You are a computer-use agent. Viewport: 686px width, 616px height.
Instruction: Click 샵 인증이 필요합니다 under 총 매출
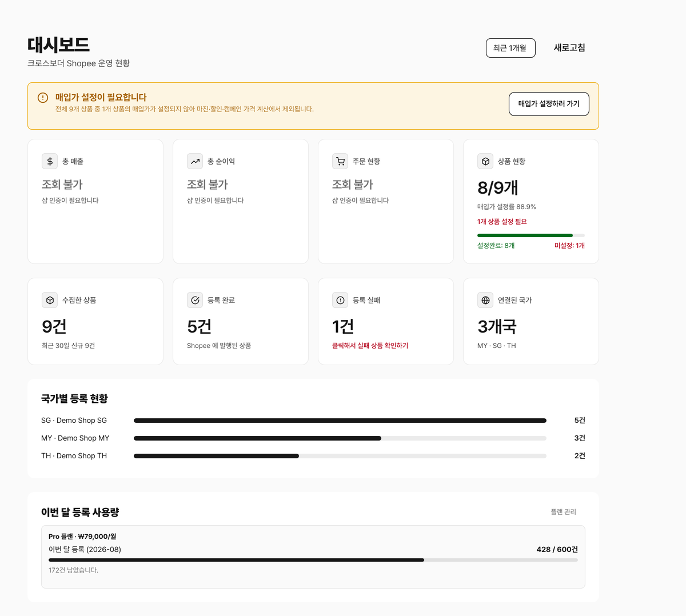(70, 201)
